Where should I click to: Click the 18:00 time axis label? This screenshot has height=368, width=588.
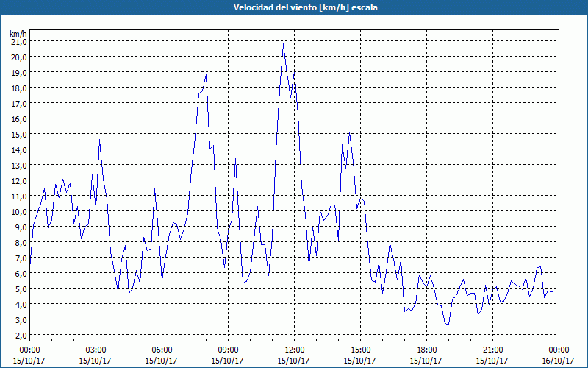[426, 350]
